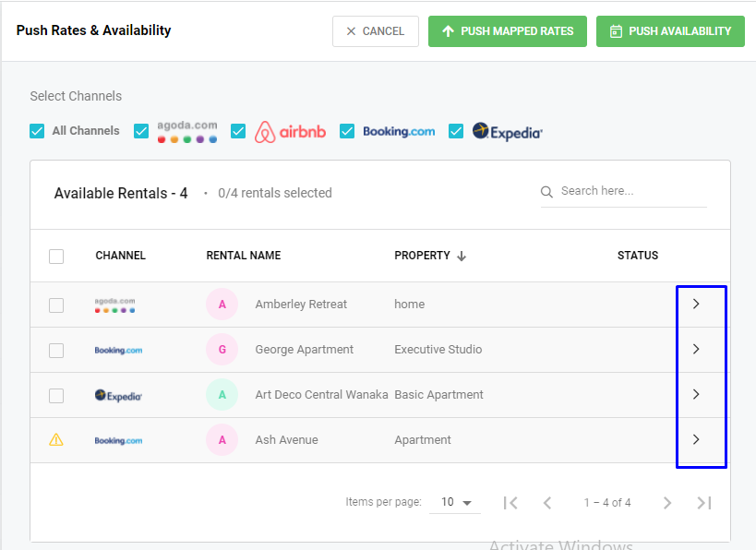Go to the last page of rentals
Screen dimensions: 756x550
tap(704, 503)
